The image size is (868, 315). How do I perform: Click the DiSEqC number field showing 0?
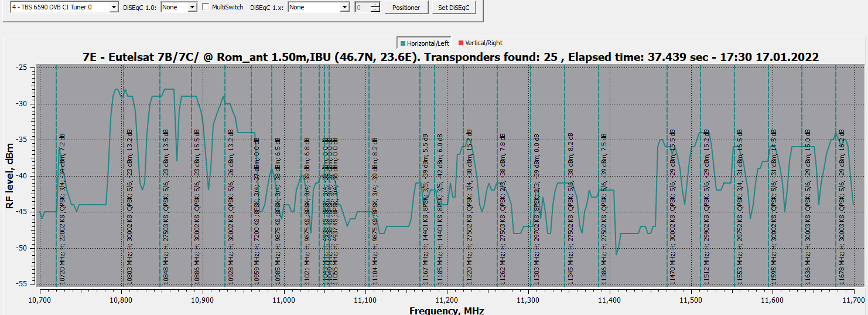click(363, 7)
